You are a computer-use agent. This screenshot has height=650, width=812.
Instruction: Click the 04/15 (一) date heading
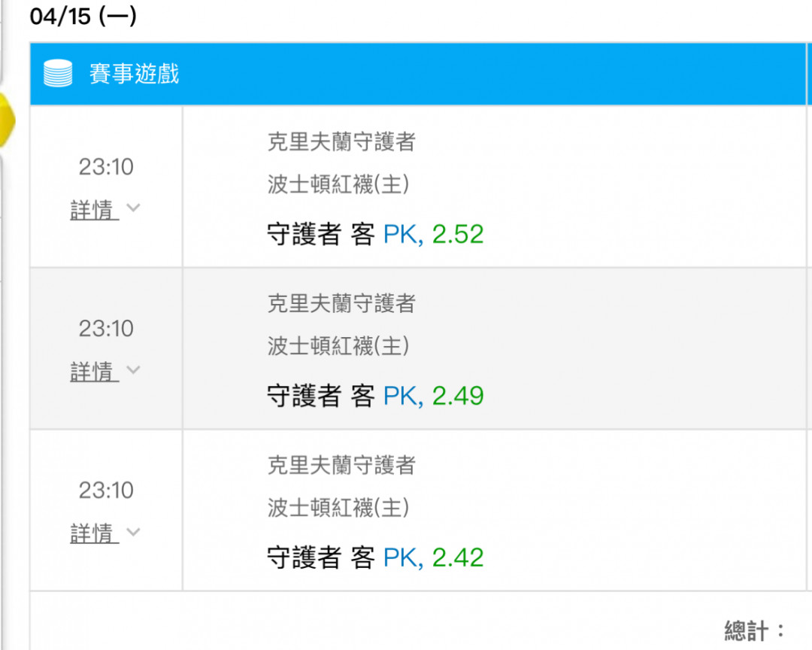tap(83, 16)
